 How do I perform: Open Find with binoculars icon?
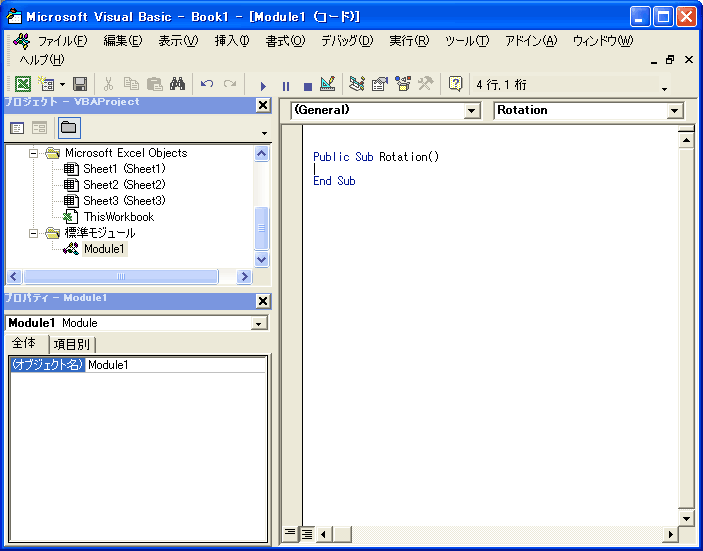[x=178, y=84]
